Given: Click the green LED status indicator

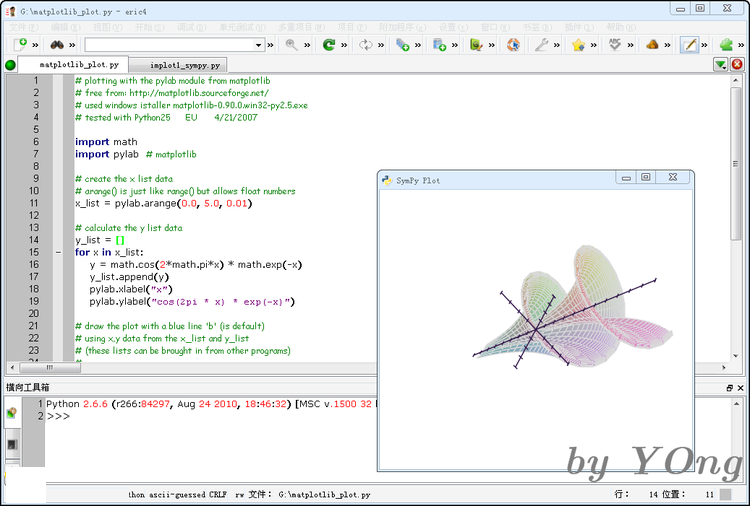Looking at the screenshot, I should pyautogui.click(x=10, y=65).
